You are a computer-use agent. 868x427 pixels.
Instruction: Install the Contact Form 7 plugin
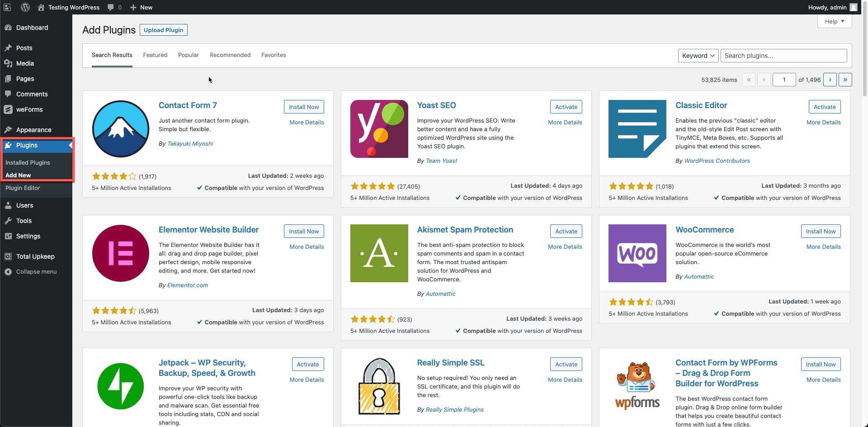click(x=304, y=107)
